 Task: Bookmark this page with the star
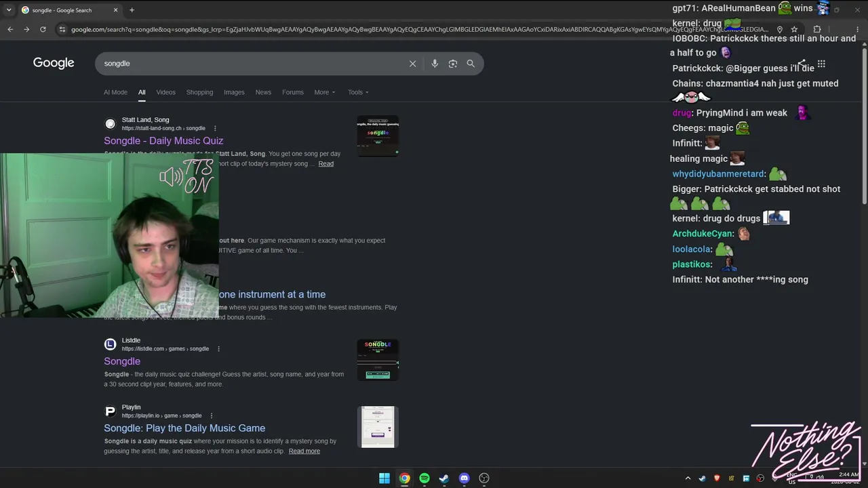tap(794, 29)
